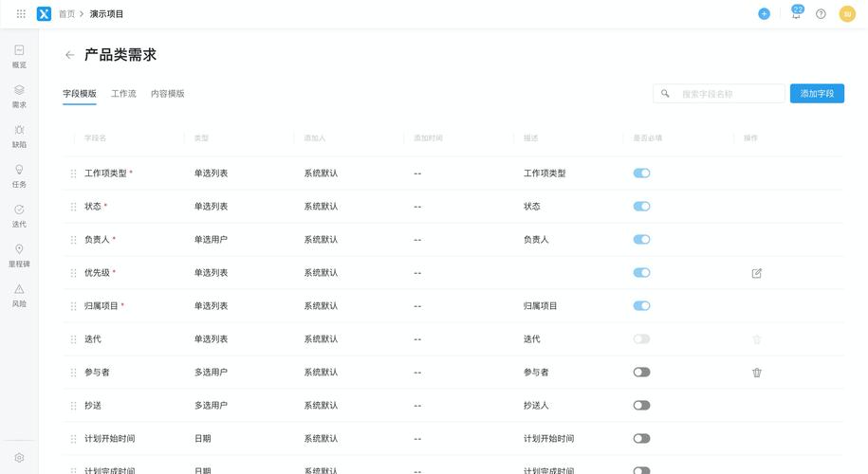Click the 优先级 field name

pos(97,273)
